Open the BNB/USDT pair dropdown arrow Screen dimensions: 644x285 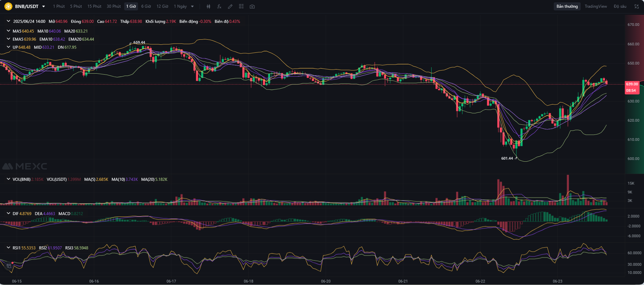coord(43,6)
